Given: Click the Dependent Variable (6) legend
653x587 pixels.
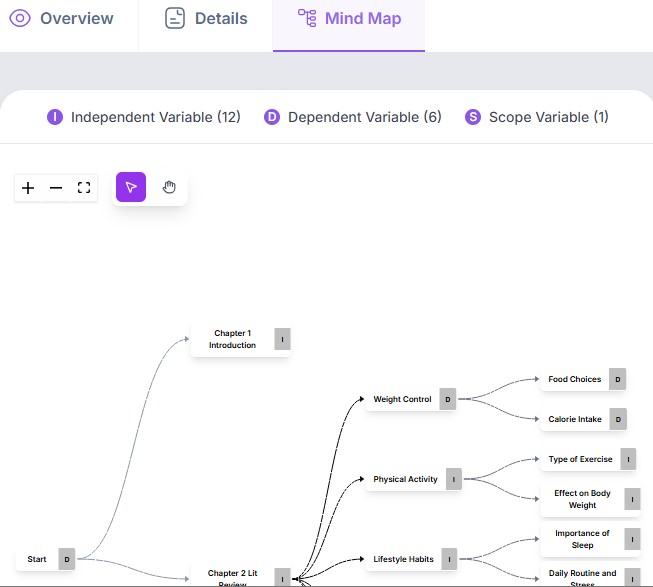Looking at the screenshot, I should pos(353,117).
